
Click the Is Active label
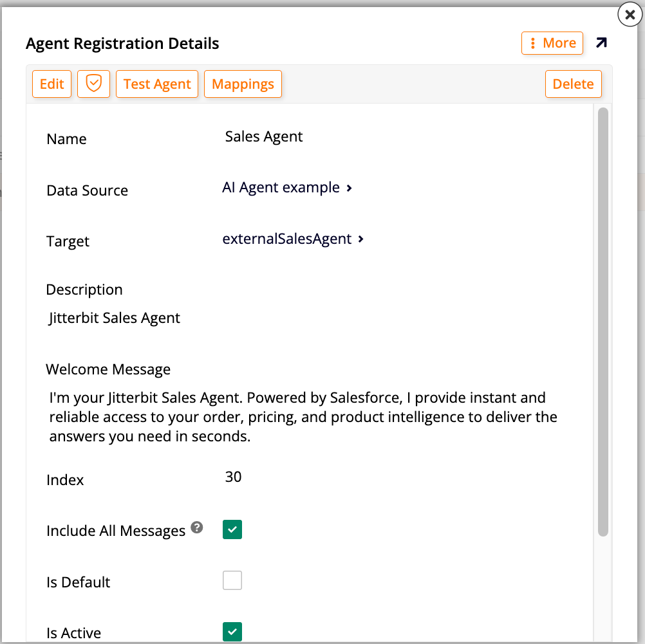[x=73, y=633]
